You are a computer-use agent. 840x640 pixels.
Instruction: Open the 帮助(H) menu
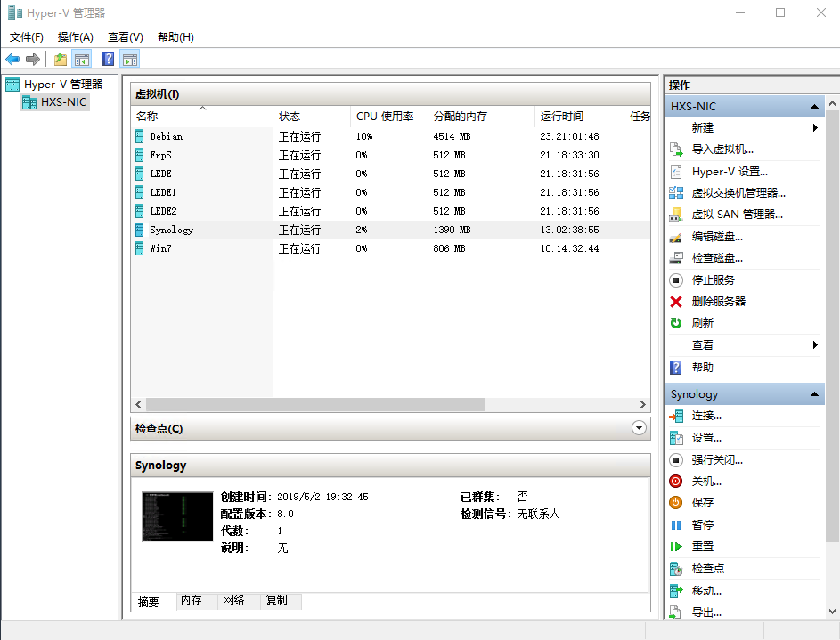click(175, 36)
